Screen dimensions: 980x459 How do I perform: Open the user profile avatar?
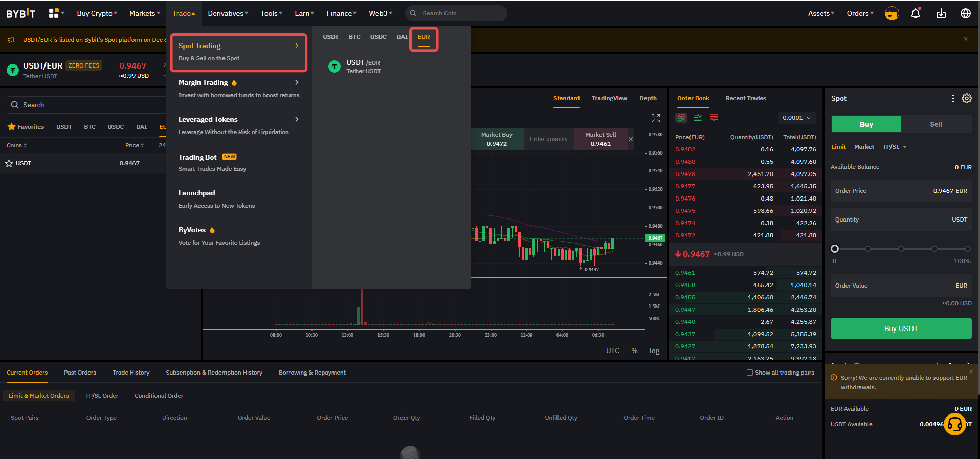[x=892, y=14]
